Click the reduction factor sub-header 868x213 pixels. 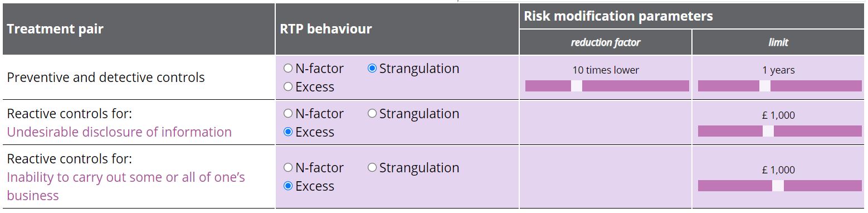[x=606, y=42]
